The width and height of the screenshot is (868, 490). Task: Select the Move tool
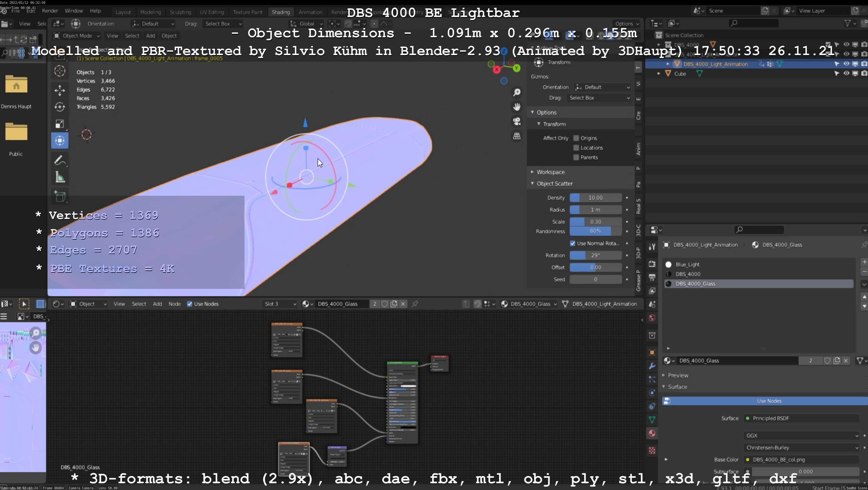coord(60,90)
